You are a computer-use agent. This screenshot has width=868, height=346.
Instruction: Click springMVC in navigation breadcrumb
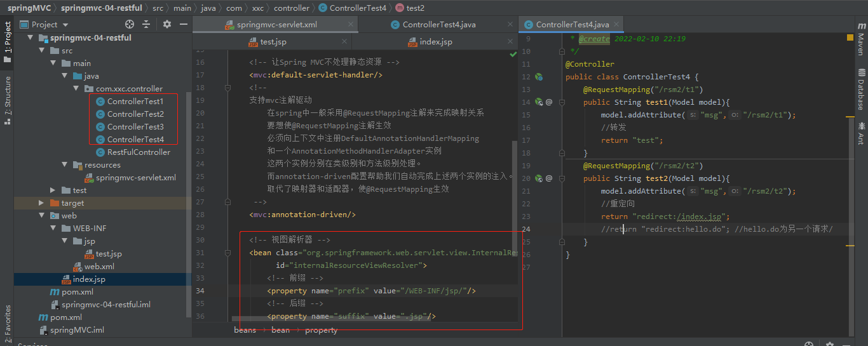point(29,8)
